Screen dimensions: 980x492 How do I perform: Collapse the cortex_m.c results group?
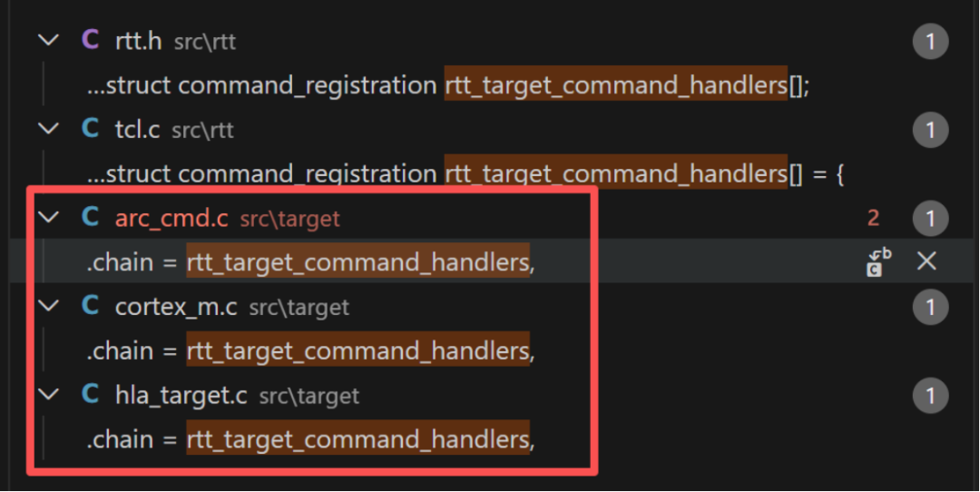(48, 306)
